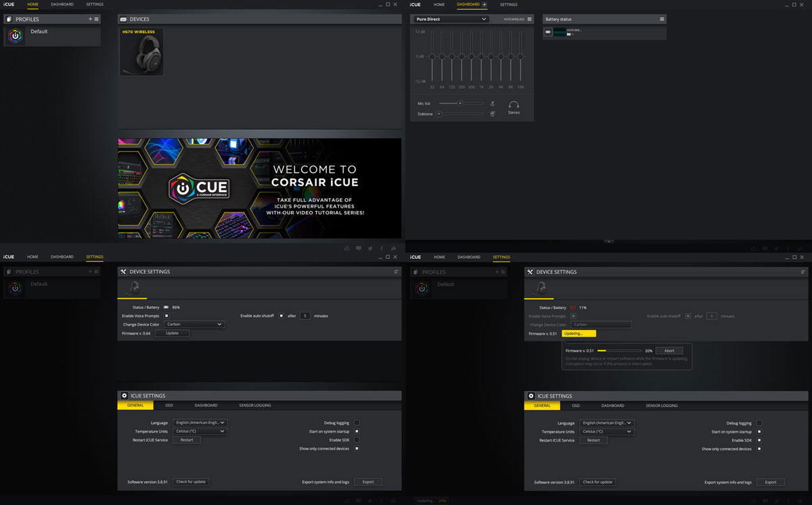Click Update firmware button beside Firmware v. 0.64
This screenshot has height=505, width=812.
[x=173, y=333]
